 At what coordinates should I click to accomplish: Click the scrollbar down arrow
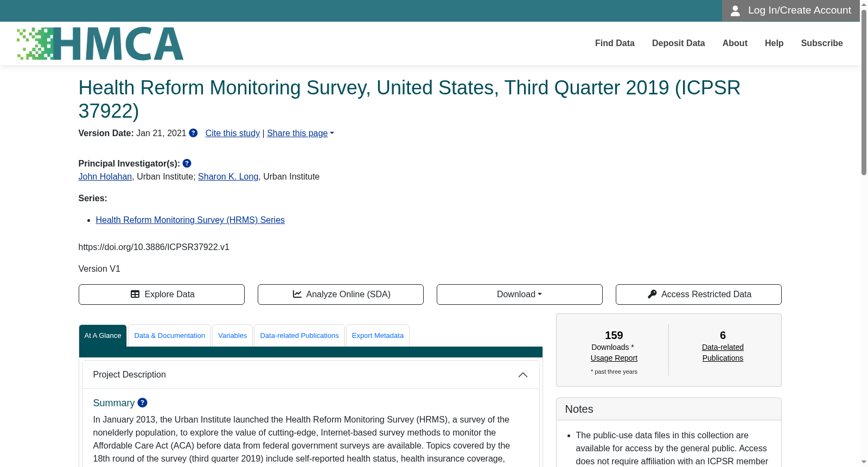864,462
